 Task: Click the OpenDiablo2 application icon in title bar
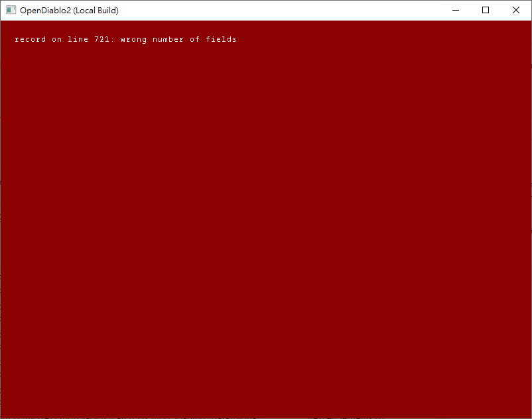[x=10, y=10]
